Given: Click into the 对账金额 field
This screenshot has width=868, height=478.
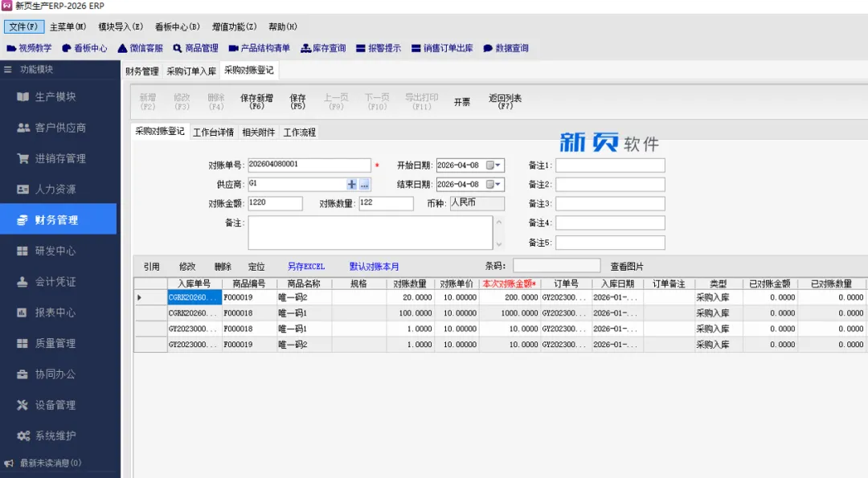Looking at the screenshot, I should (275, 203).
